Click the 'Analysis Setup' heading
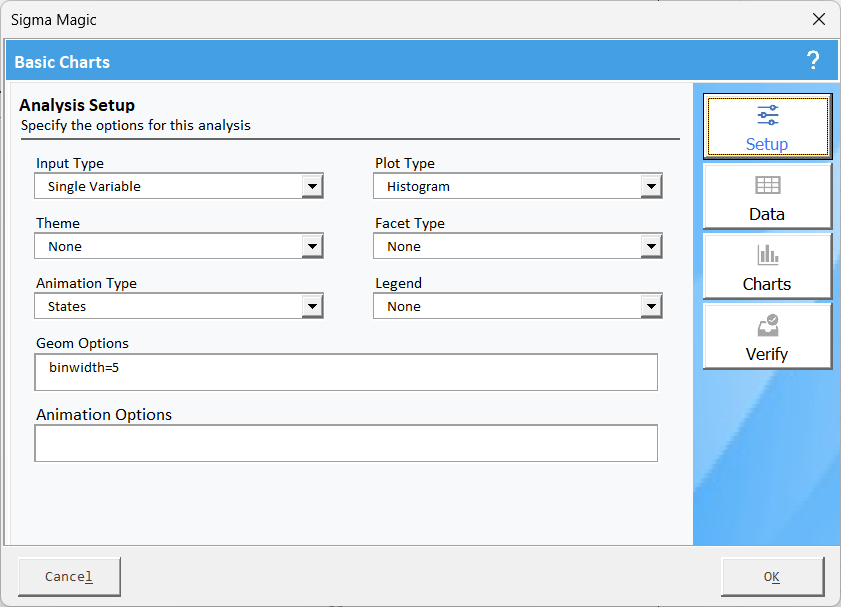This screenshot has width=841, height=607. point(77,105)
